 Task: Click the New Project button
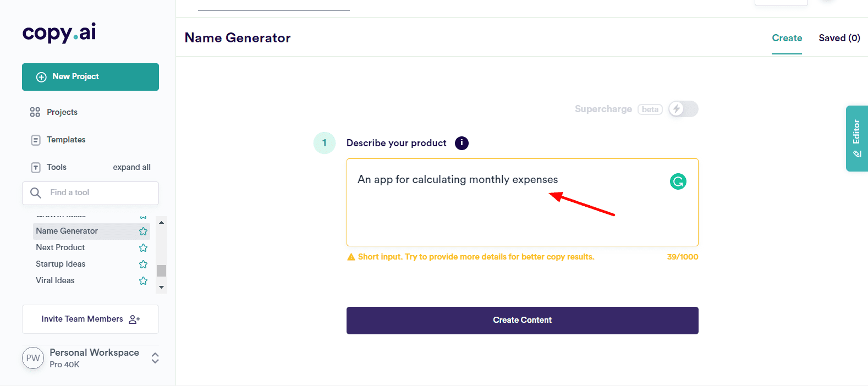pos(90,77)
